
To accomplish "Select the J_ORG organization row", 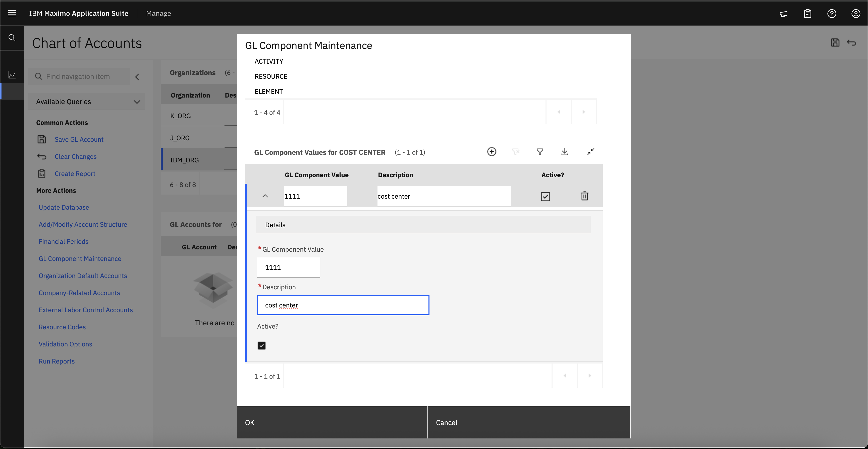I will (x=199, y=138).
